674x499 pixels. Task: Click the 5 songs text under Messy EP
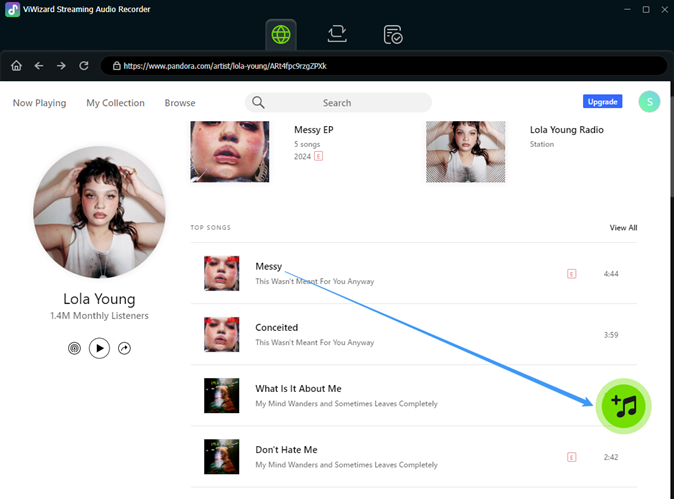point(307,144)
